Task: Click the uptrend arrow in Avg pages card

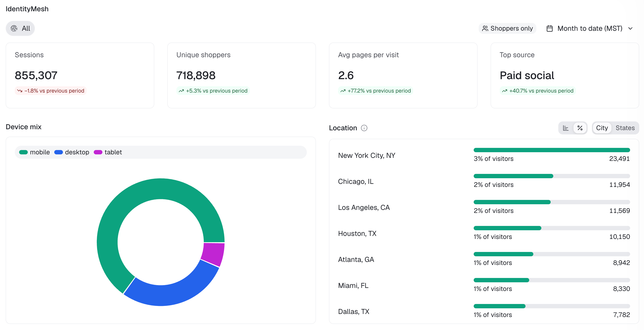Action: click(343, 91)
